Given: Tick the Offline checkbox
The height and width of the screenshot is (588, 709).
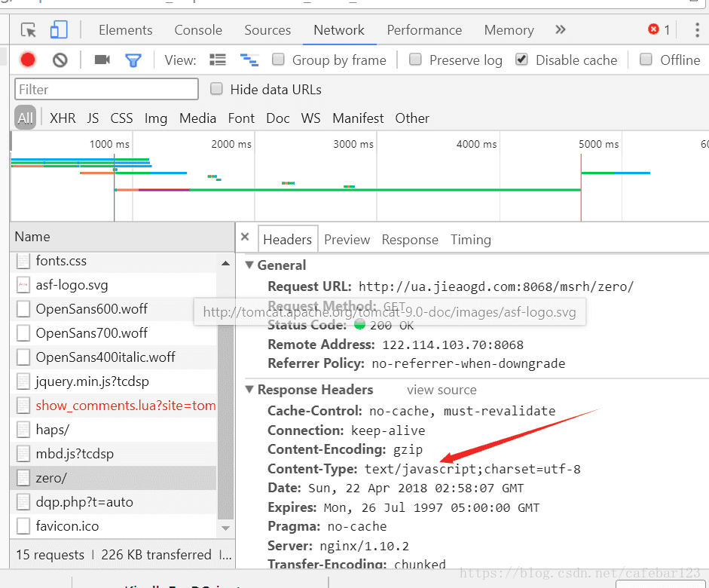Looking at the screenshot, I should 646,60.
